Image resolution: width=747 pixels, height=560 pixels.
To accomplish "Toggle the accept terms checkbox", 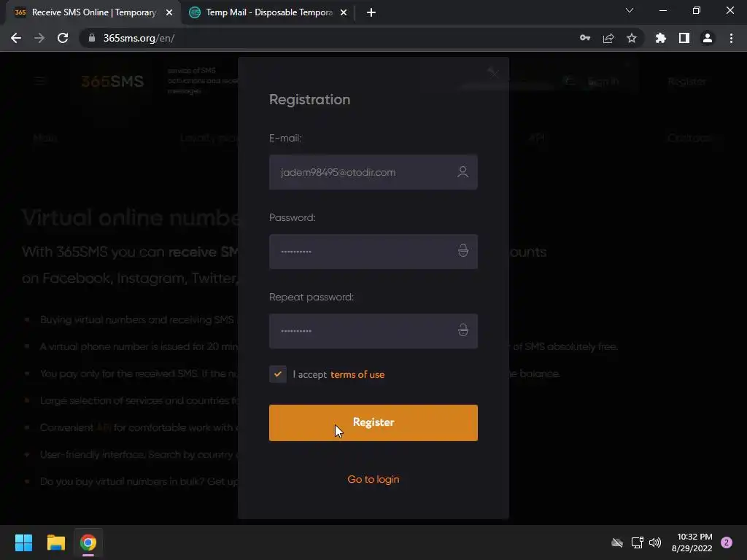I will [x=278, y=374].
